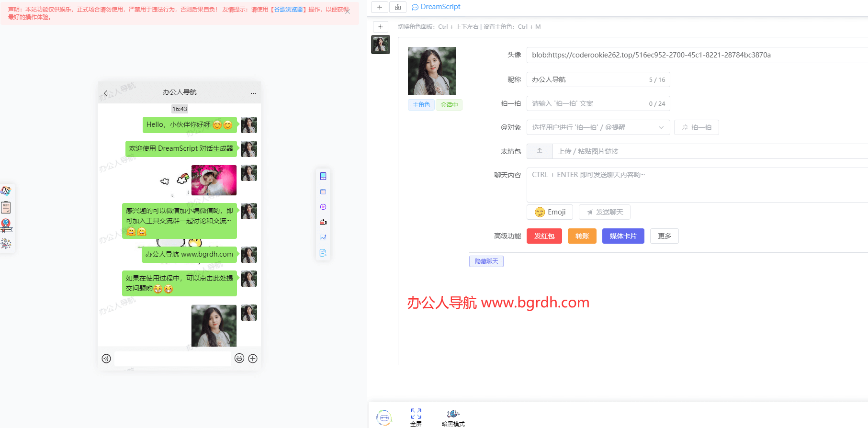This screenshot has width=868, height=428.
Task: Click the import icon button beside DreamScript tab
Action: [x=398, y=7]
